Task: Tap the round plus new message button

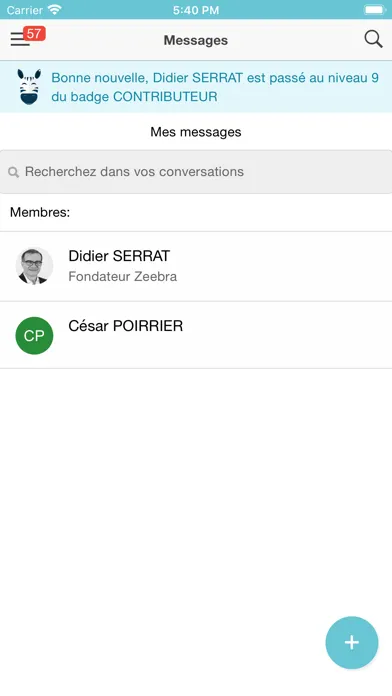Action: 352,642
